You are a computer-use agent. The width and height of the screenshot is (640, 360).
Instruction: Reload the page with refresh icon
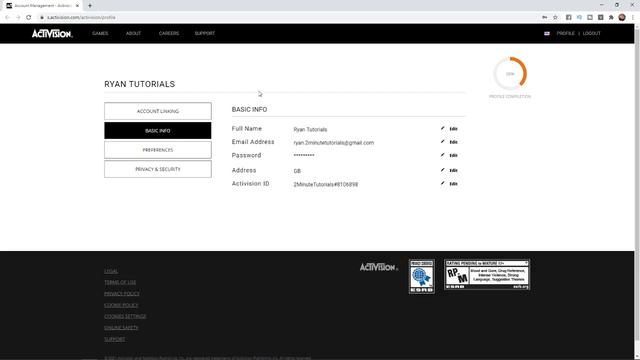coord(29,18)
